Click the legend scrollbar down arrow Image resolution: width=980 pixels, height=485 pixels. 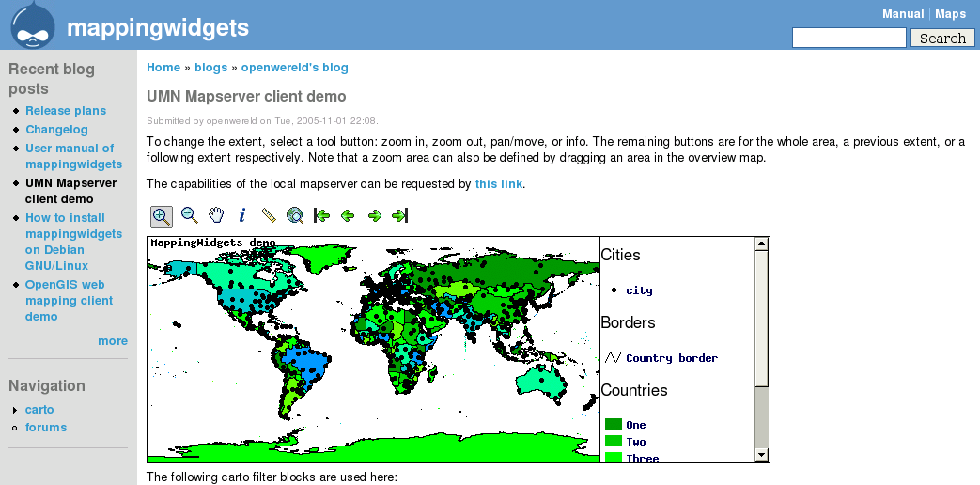point(761,455)
